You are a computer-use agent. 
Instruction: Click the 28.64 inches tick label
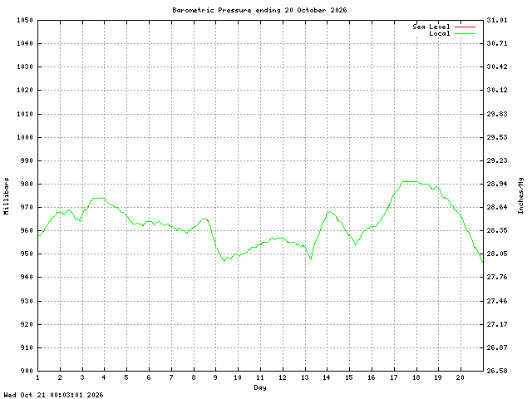[497, 207]
